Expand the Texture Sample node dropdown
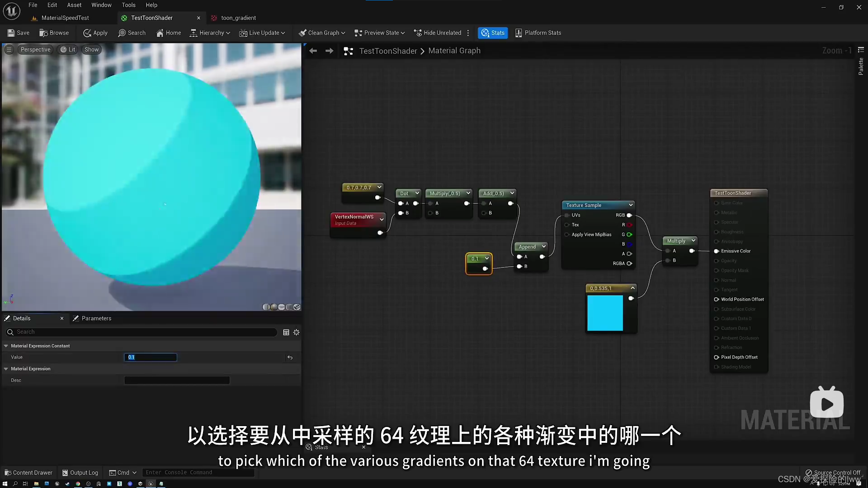 pos(631,205)
